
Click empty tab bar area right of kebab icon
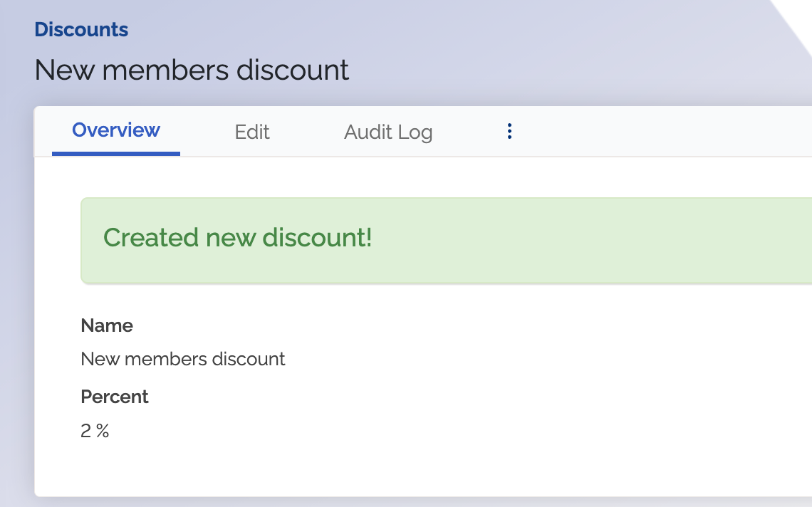(x=663, y=132)
